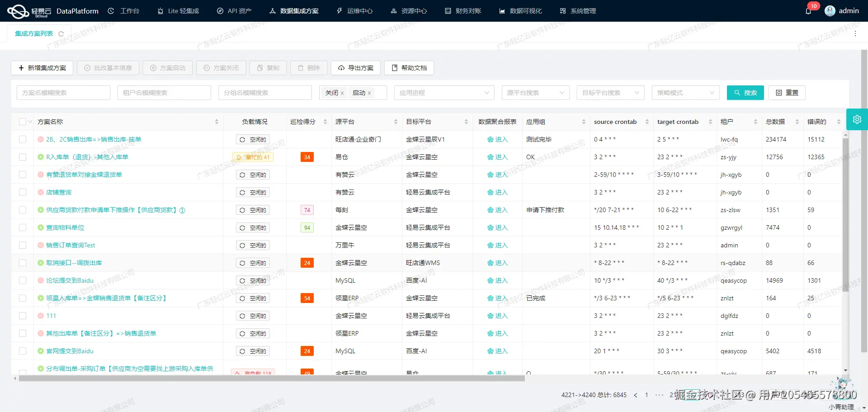This screenshot has width=868, height=412.
Task: Check the checkbox for plan 111
Action: tap(23, 315)
